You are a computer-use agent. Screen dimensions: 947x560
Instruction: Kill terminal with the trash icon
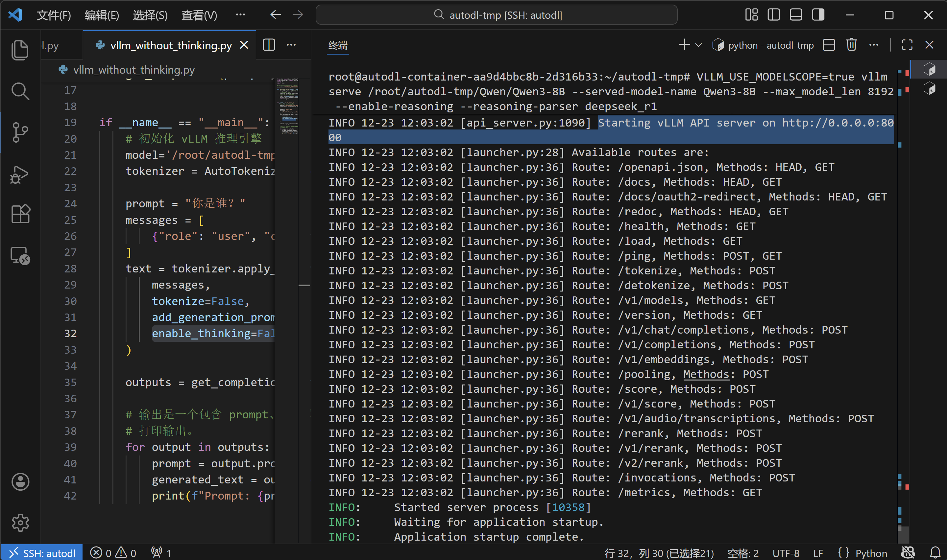tap(851, 45)
